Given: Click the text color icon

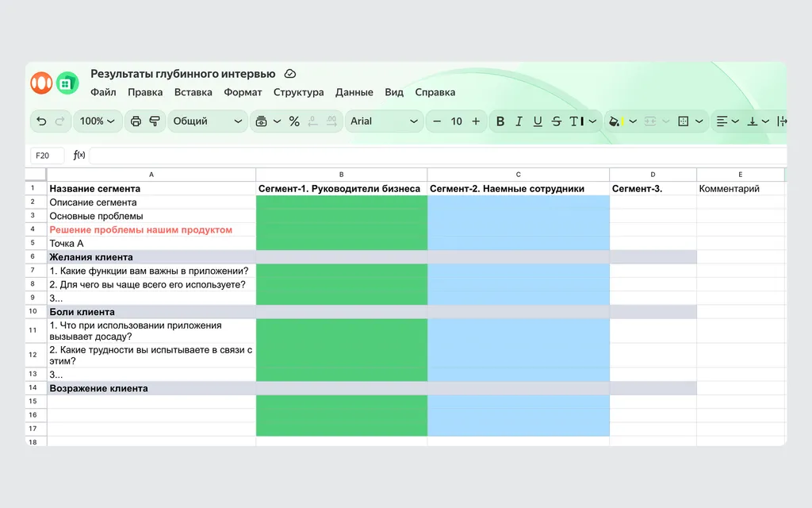Looking at the screenshot, I should pyautogui.click(x=577, y=121).
